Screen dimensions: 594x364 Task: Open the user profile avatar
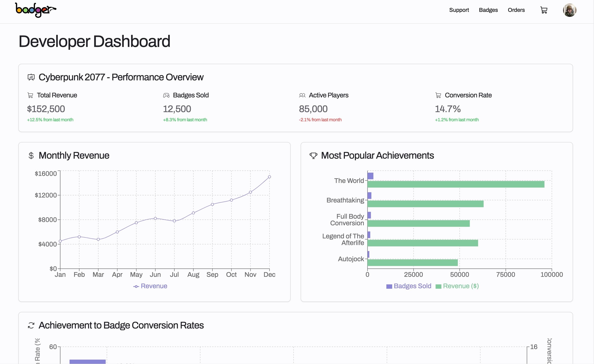tap(570, 10)
